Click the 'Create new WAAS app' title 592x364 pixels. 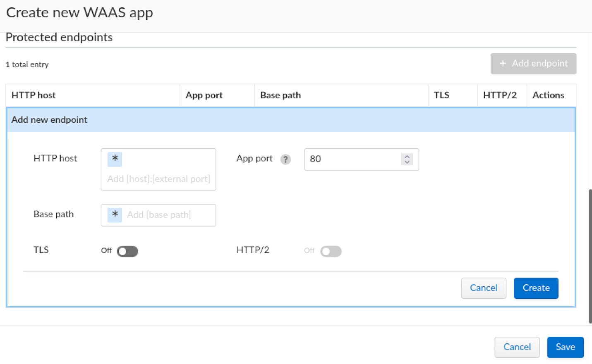(79, 12)
